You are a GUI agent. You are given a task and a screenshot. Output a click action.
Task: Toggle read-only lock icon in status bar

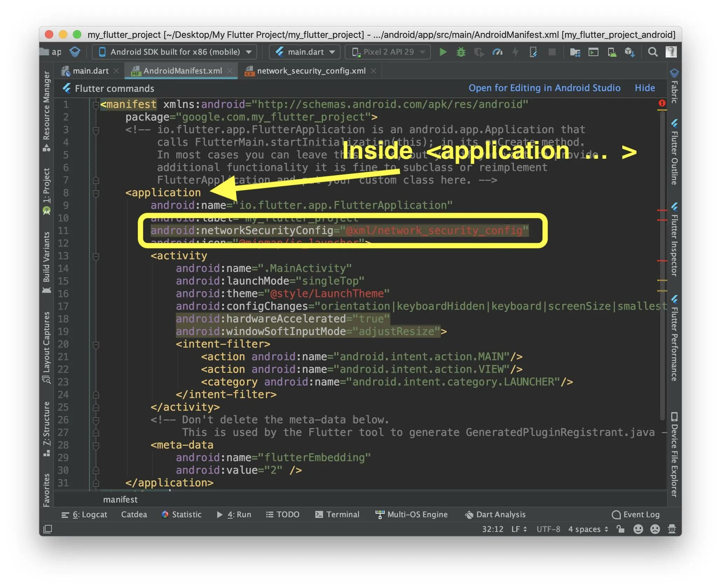pos(620,529)
